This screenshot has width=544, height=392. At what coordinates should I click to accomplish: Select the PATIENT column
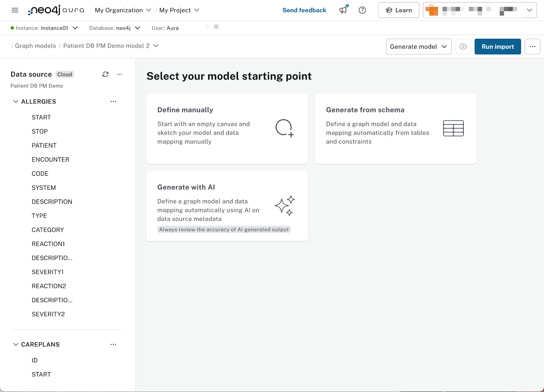pos(44,146)
